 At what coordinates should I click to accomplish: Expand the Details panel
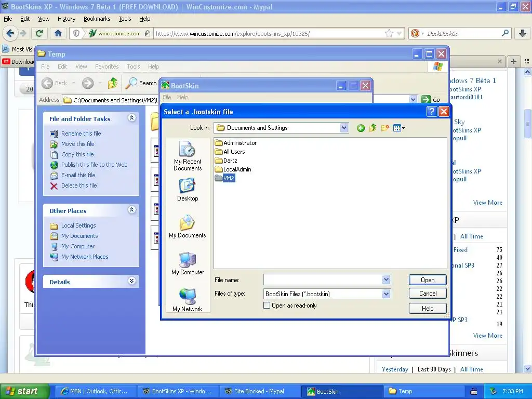point(131,281)
